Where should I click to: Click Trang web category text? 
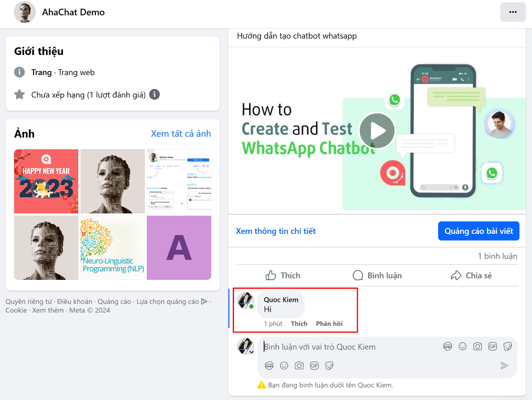(x=76, y=72)
